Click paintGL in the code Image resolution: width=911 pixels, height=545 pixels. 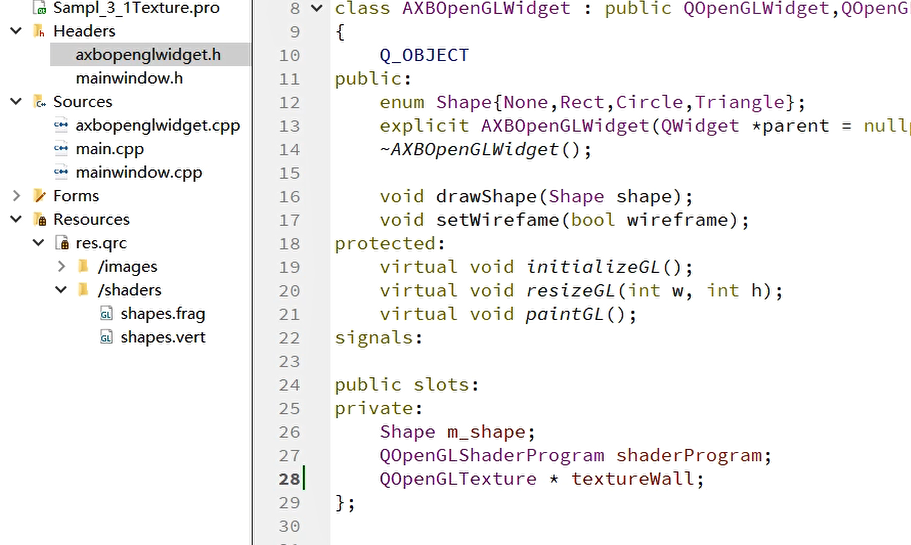pos(565,314)
